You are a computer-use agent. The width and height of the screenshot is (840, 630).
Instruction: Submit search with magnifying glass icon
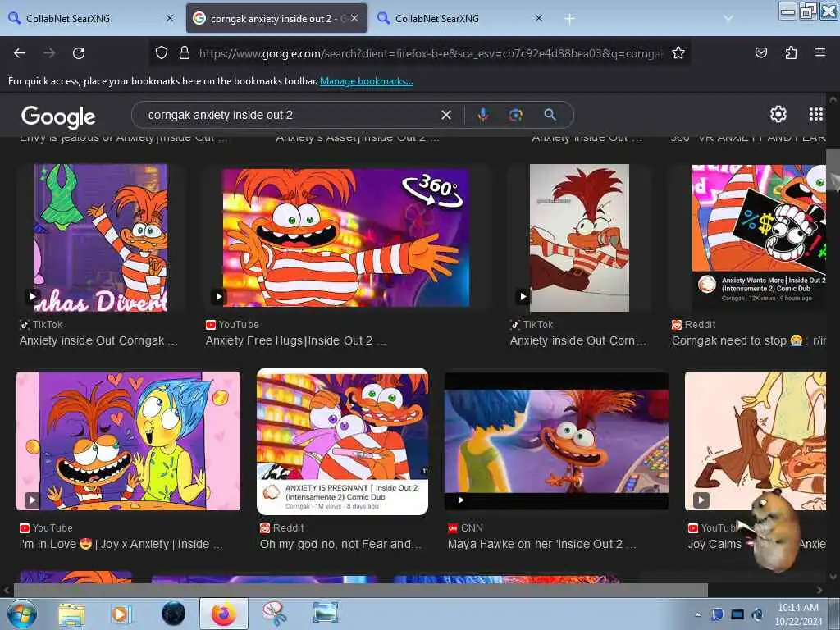550,115
